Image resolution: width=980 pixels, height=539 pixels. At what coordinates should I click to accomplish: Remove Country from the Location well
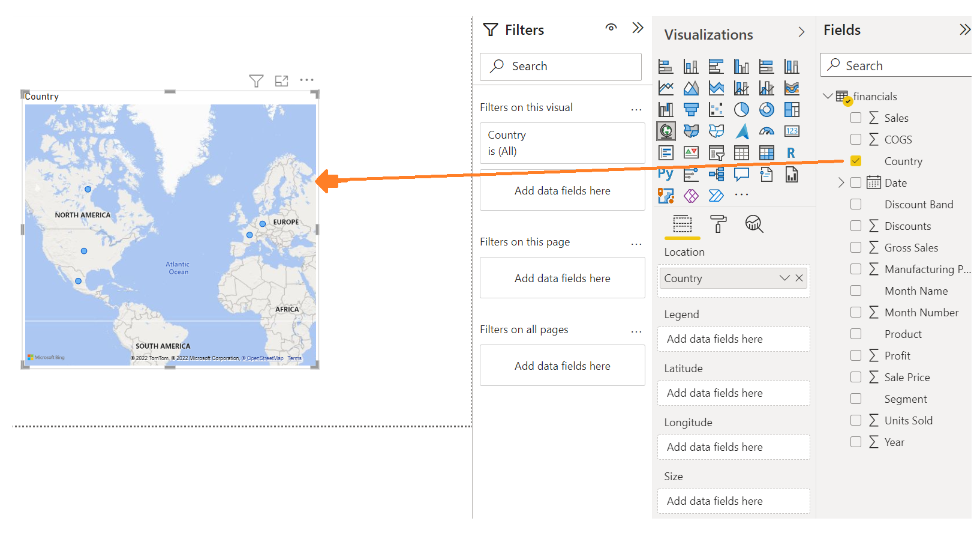[799, 278]
